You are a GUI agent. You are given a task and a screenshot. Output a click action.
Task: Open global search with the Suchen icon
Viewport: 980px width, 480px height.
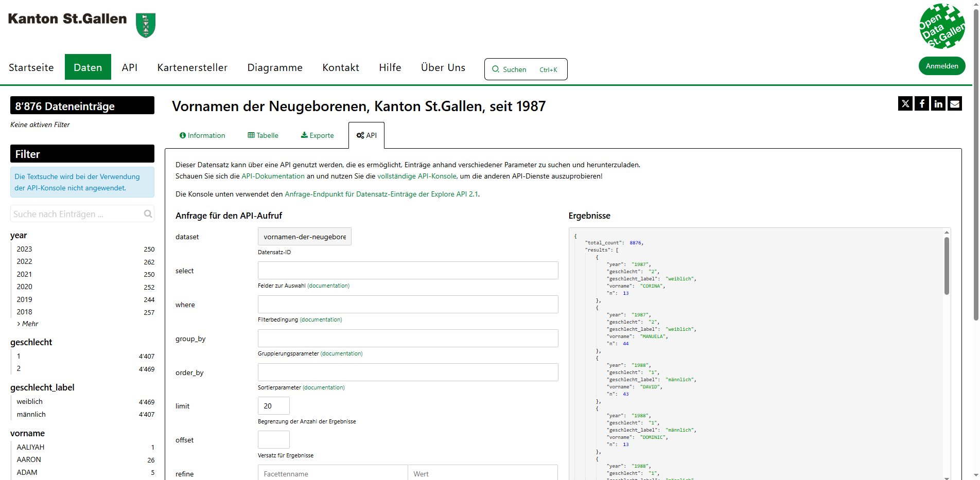pyautogui.click(x=496, y=69)
